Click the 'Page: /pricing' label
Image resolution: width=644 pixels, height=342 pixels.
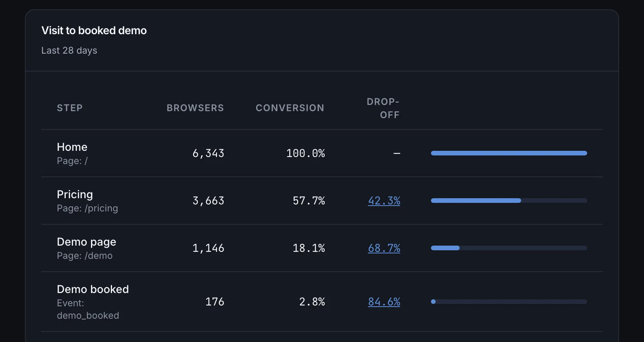click(x=87, y=208)
